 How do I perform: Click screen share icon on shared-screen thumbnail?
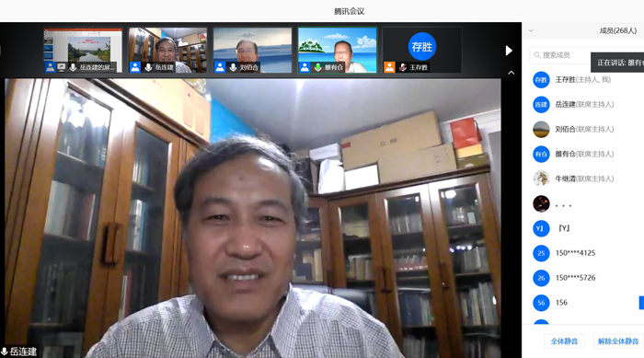tap(62, 67)
